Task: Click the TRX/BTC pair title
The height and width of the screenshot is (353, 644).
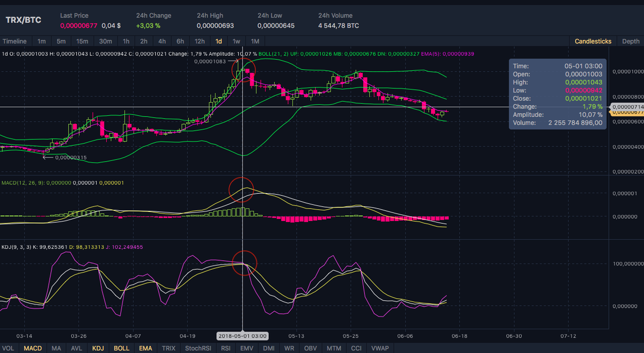Action: click(23, 20)
